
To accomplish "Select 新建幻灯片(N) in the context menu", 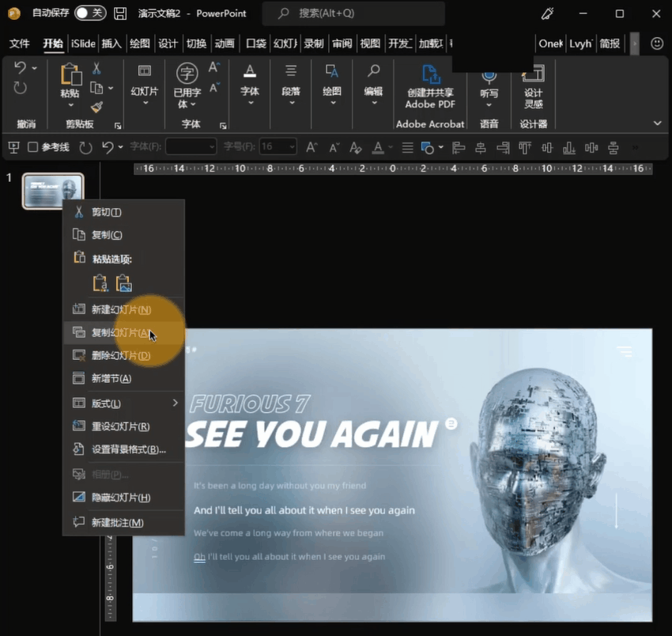I will (124, 309).
